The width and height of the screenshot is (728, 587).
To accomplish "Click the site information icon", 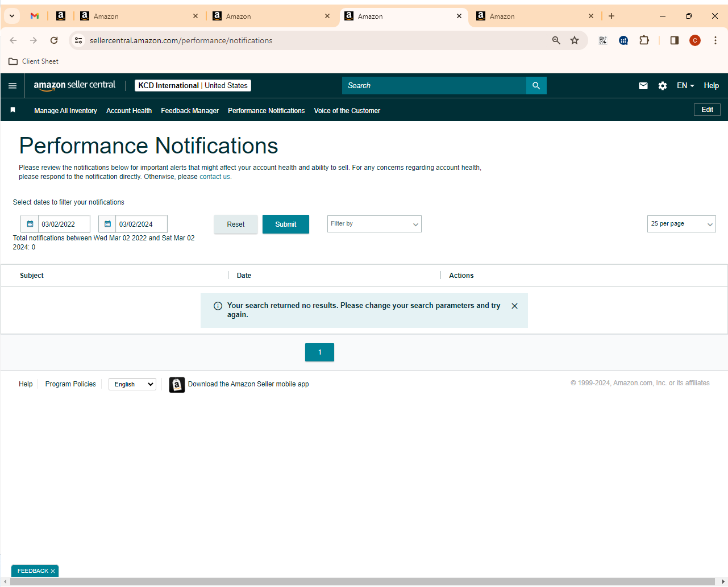I will point(79,40).
